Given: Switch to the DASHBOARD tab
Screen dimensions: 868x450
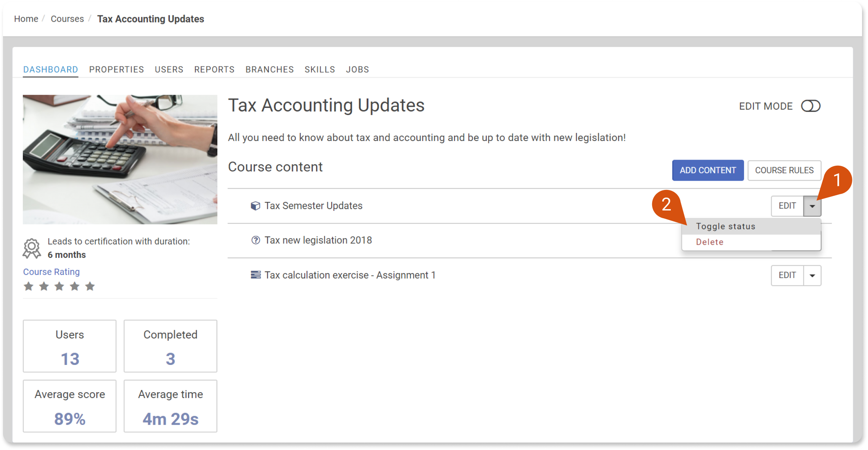Looking at the screenshot, I should (x=50, y=69).
